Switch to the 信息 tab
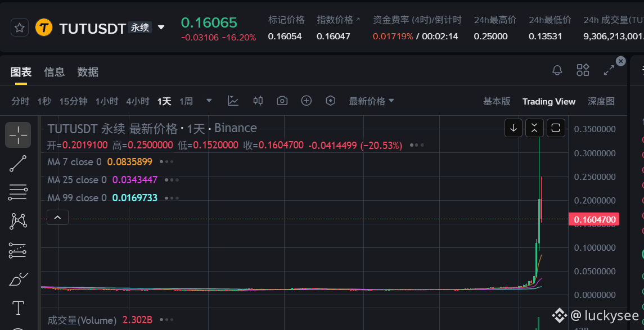Screen dimensions: 644x330 click(x=54, y=72)
